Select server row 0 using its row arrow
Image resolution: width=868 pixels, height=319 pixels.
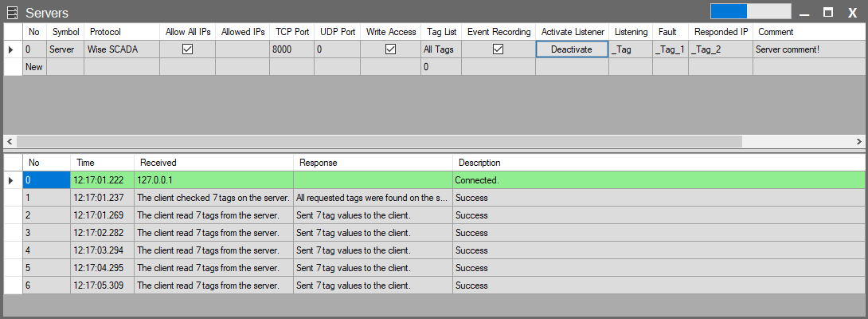pyautogui.click(x=11, y=49)
